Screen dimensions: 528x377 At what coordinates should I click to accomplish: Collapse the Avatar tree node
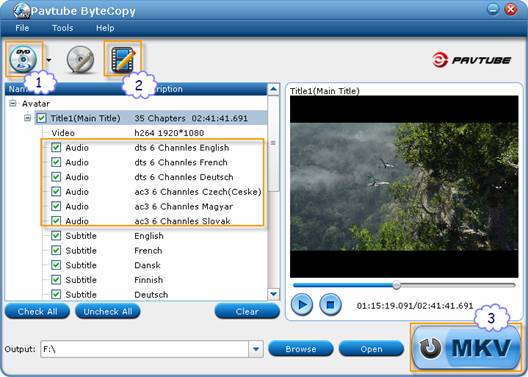13,103
